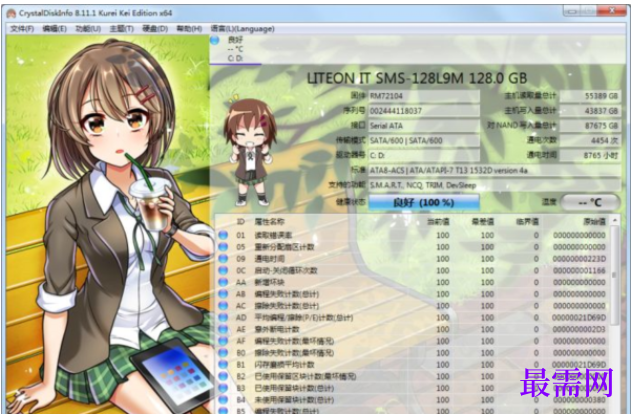Click the transfer mode field SATA/600 | SATA/600
The width and height of the screenshot is (632, 414).
pos(424,140)
